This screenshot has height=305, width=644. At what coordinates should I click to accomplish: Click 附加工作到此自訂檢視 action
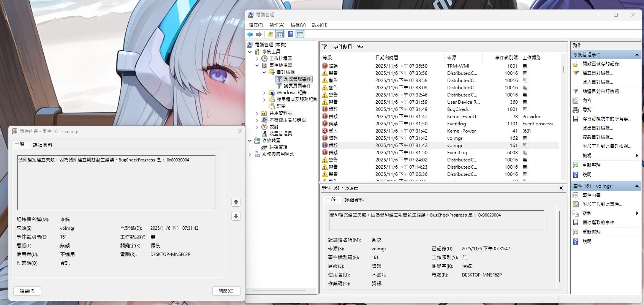(607, 146)
